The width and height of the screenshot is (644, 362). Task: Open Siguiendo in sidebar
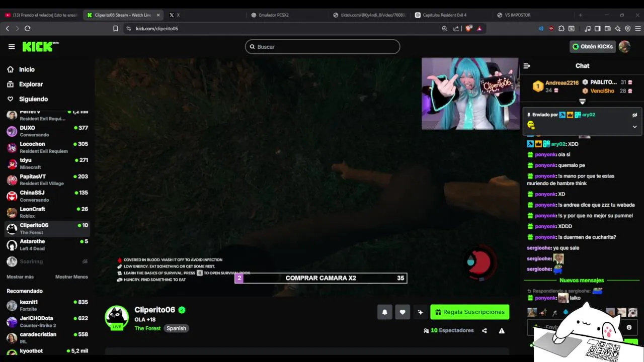pyautogui.click(x=33, y=99)
